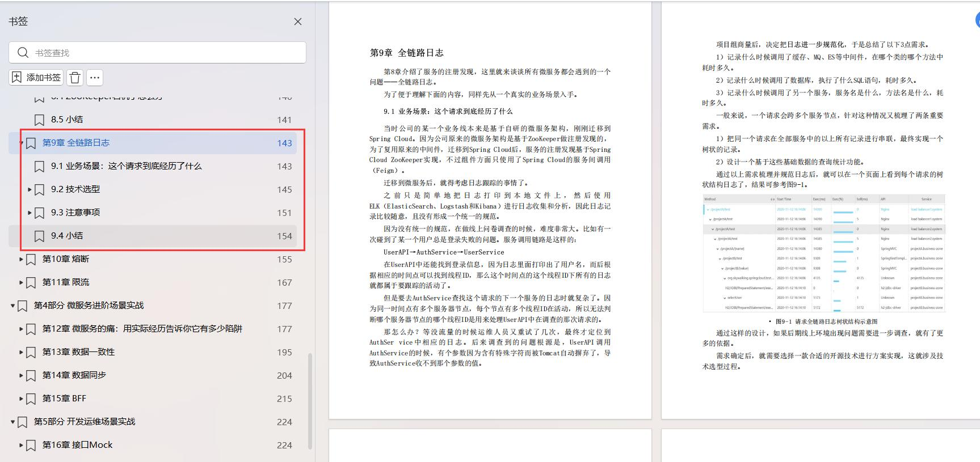Click the 书签查找 search field
This screenshot has width=980, height=462.
click(x=157, y=53)
